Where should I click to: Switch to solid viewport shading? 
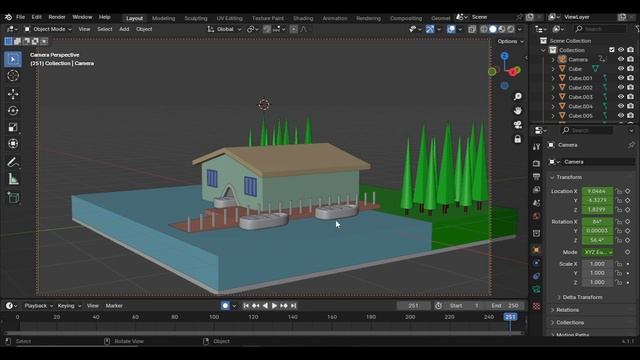(x=493, y=29)
